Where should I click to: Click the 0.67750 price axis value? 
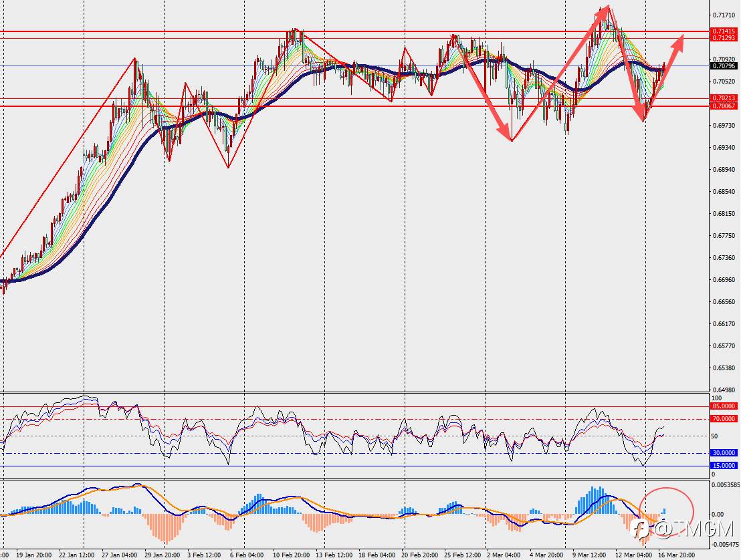click(x=723, y=236)
